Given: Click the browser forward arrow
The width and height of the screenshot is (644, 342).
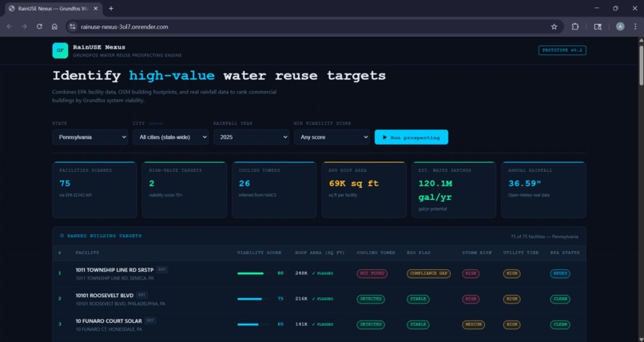Looking at the screenshot, I should tap(24, 26).
